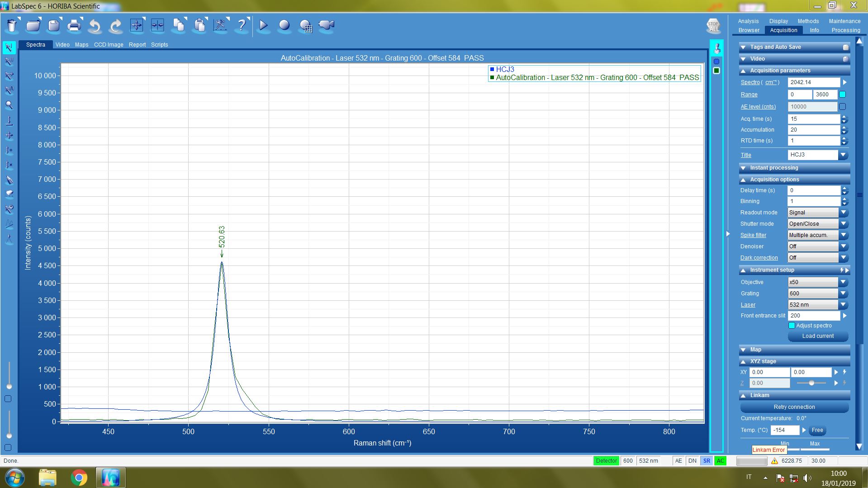Click the Load current button
This screenshot has height=488, width=868.
coord(818,336)
